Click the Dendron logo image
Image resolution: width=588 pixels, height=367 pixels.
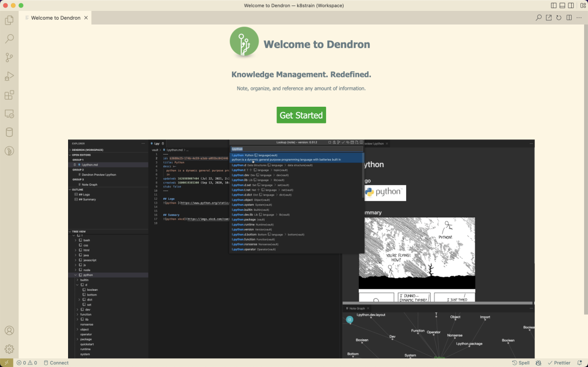(244, 42)
